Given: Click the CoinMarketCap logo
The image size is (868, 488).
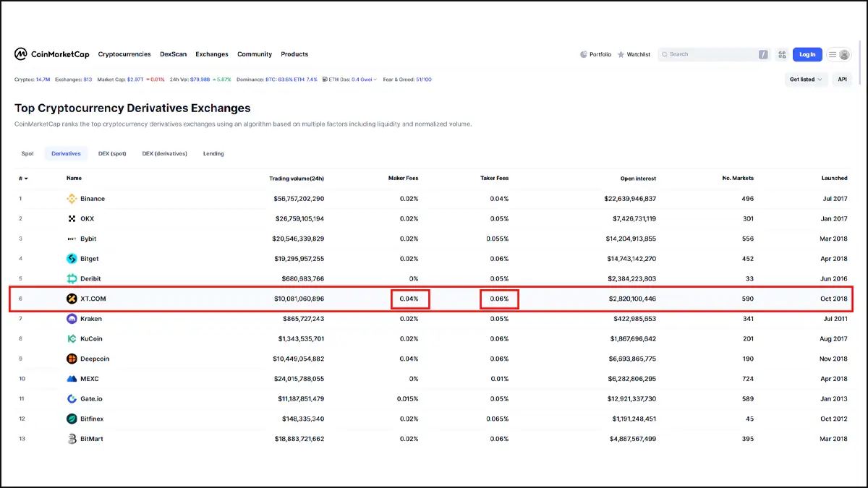Looking at the screenshot, I should [x=51, y=54].
